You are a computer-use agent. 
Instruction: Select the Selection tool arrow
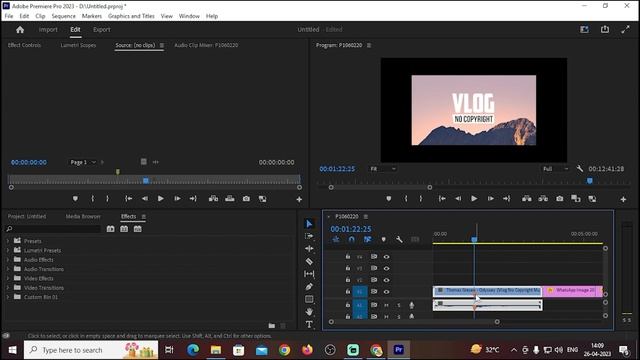point(309,224)
